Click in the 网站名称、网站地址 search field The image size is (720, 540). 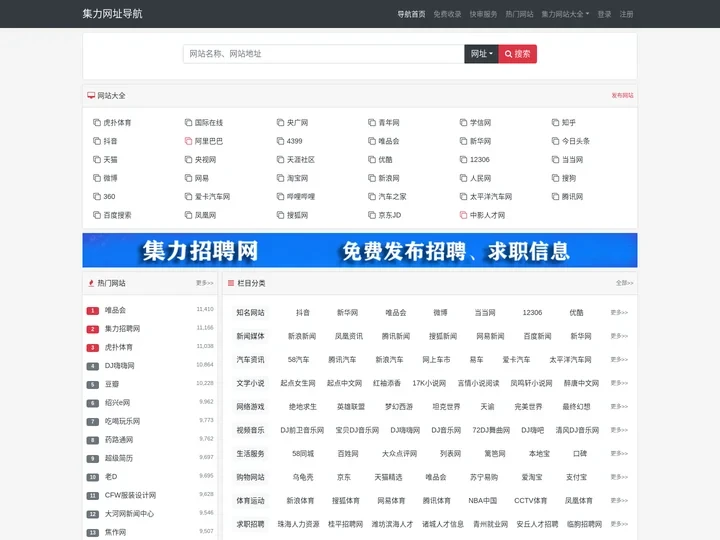coord(324,54)
